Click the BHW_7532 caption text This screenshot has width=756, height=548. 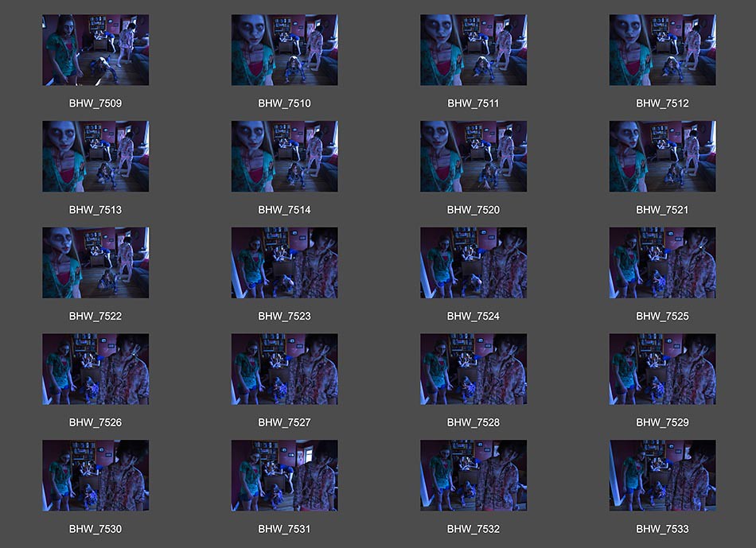(x=473, y=529)
